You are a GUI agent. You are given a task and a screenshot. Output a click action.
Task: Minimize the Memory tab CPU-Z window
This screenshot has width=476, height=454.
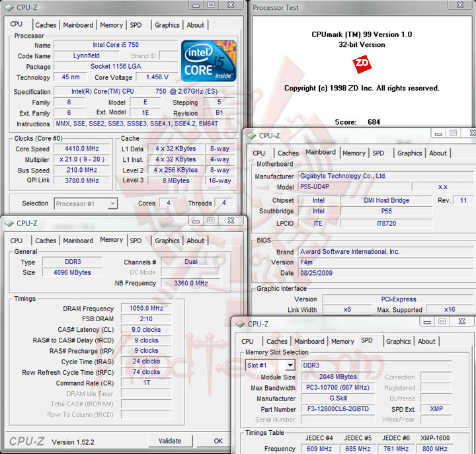coord(196,221)
